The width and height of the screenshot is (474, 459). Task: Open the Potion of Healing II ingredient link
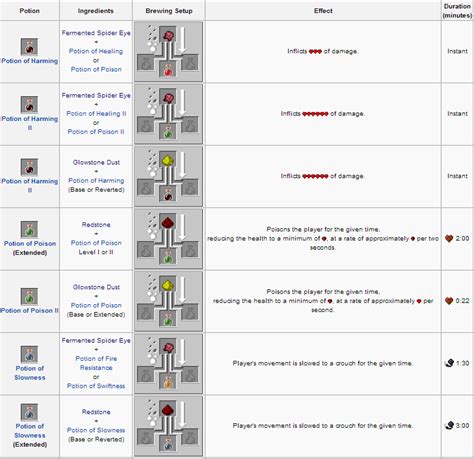96,114
